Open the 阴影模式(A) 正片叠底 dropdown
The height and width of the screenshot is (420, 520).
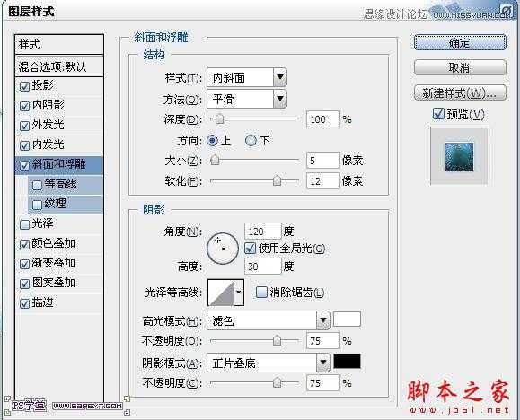coord(268,363)
